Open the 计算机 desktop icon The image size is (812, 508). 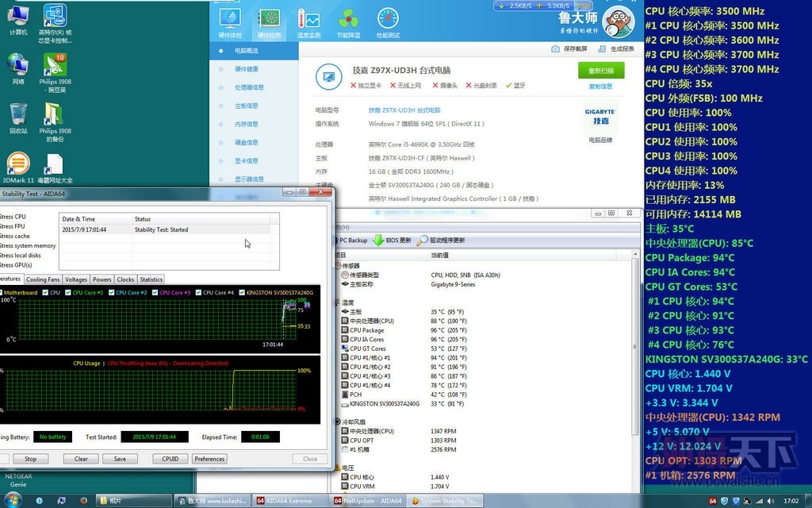pos(18,20)
